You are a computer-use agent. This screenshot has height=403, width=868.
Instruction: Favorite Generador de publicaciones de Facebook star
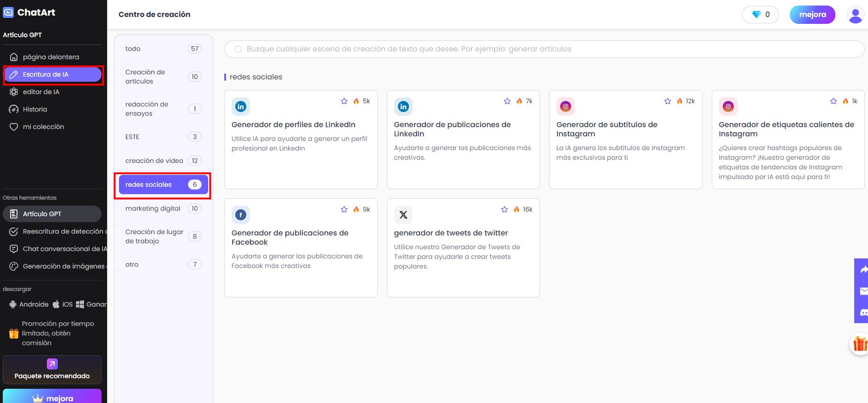344,209
